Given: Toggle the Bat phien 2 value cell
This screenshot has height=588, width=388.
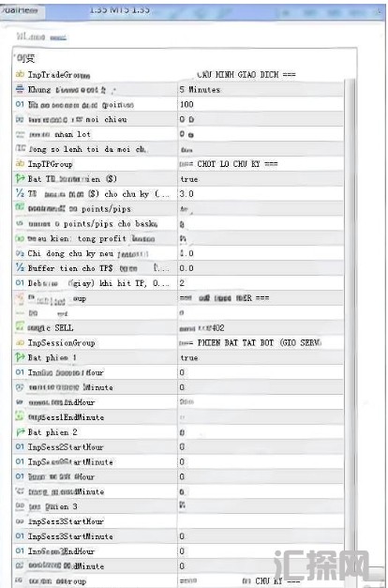Looking at the screenshot, I should [261, 432].
